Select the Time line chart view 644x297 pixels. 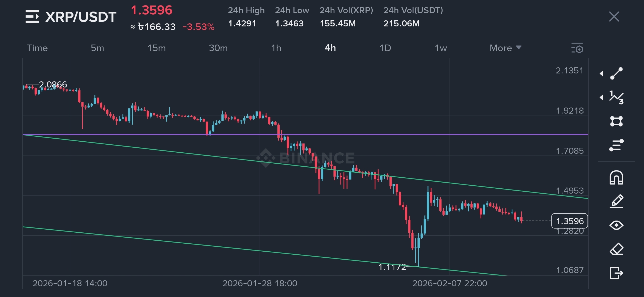click(37, 48)
